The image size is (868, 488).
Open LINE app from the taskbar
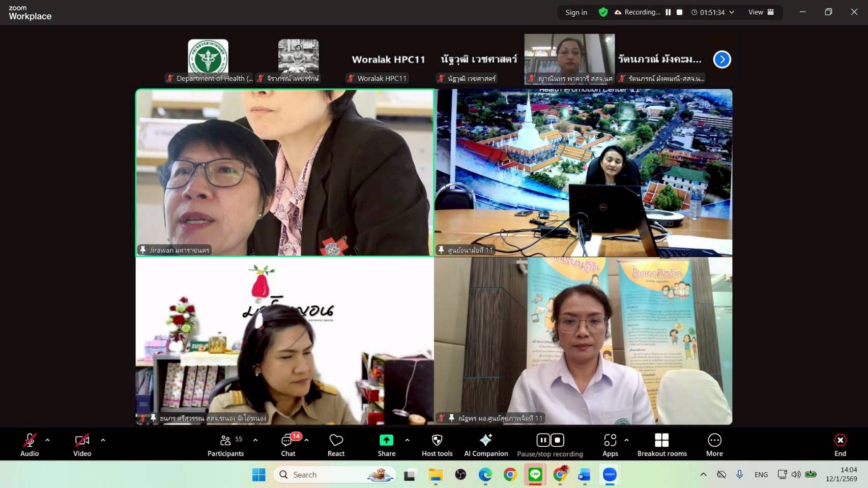(535, 475)
